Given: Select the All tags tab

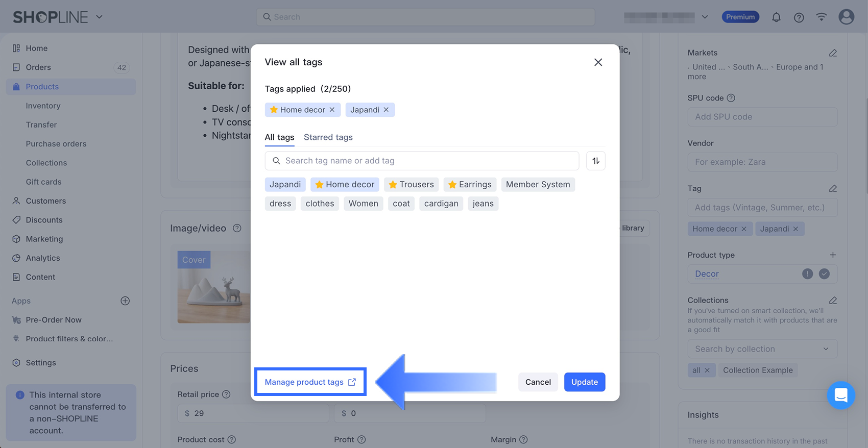Looking at the screenshot, I should point(279,137).
